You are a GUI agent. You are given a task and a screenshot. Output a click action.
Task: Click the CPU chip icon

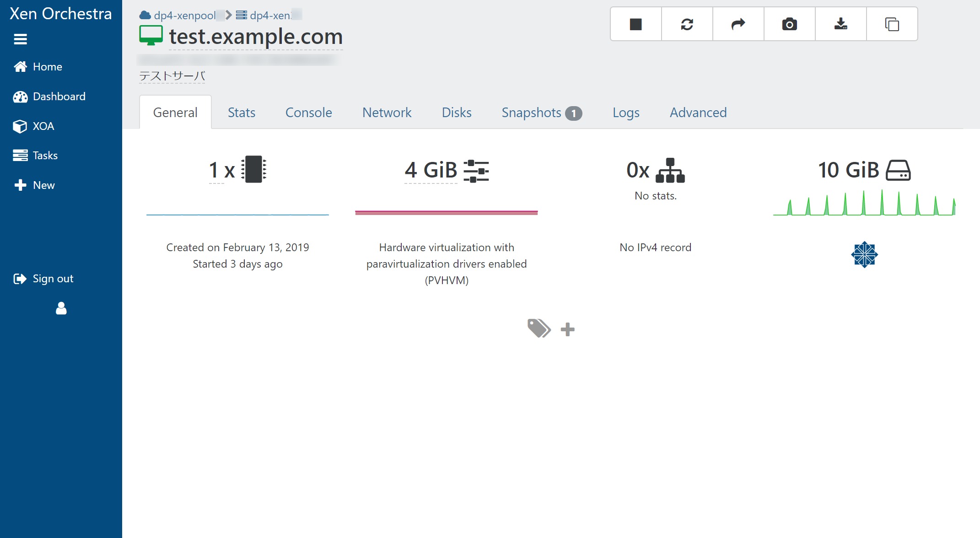[253, 169]
